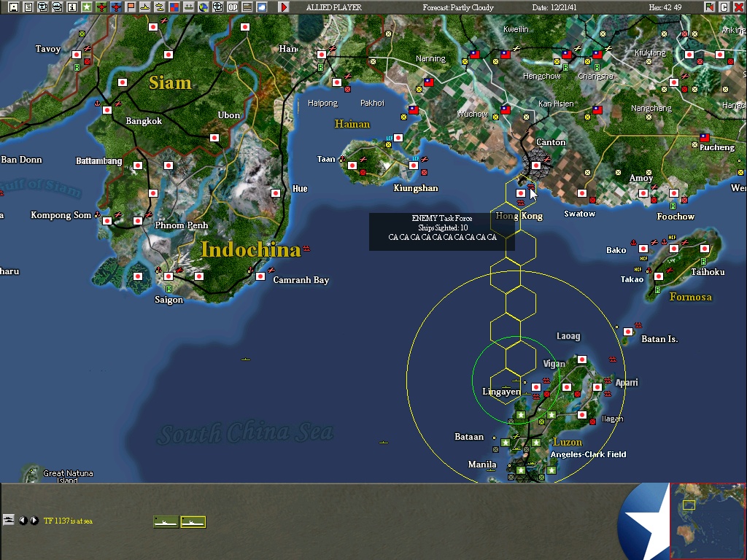Click the globe world map icon
Viewport: 747px width, 560px height.
click(204, 7)
